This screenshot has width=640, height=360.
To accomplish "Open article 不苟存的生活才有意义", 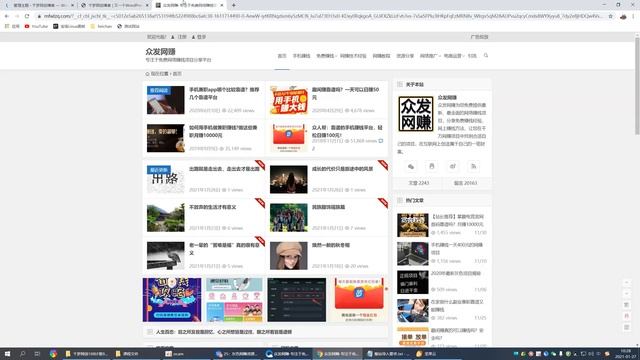I will coord(212,207).
